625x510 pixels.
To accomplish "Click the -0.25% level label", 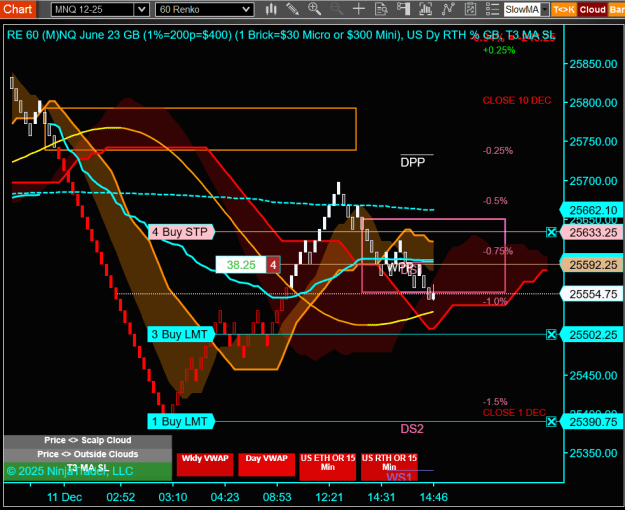I will click(x=498, y=151).
